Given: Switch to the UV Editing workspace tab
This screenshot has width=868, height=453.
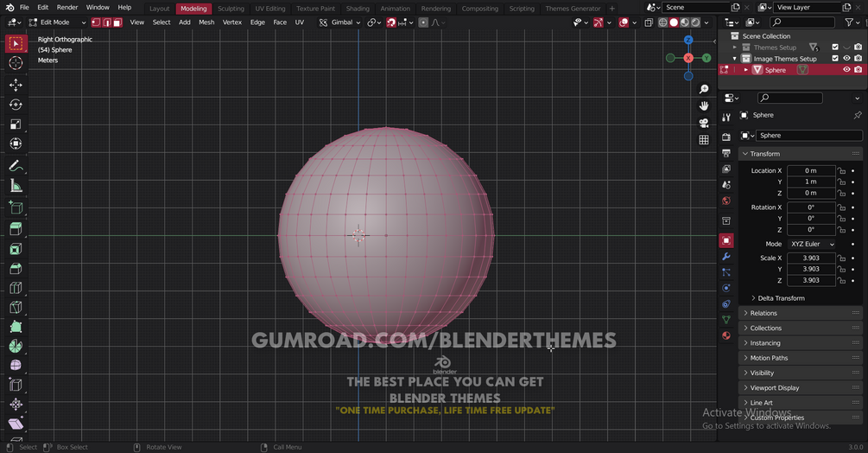Looking at the screenshot, I should pos(270,9).
